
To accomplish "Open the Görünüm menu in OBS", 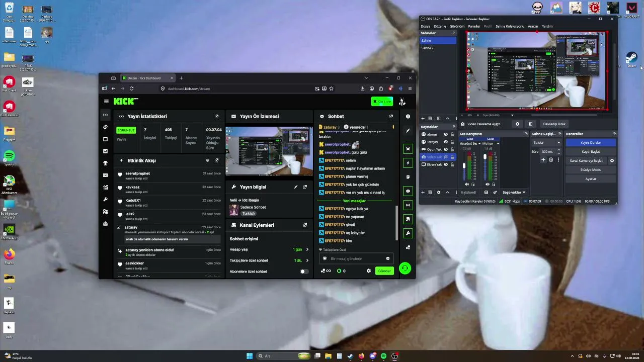I will (x=457, y=26).
